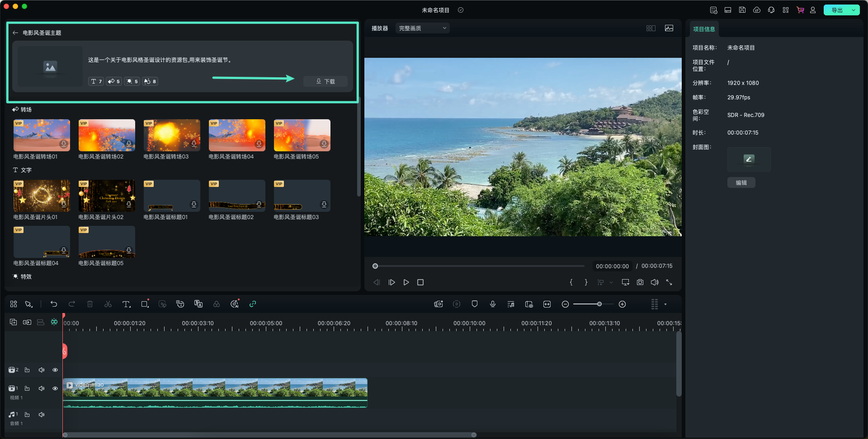
Task: Click the 下载 download button
Action: coord(325,81)
